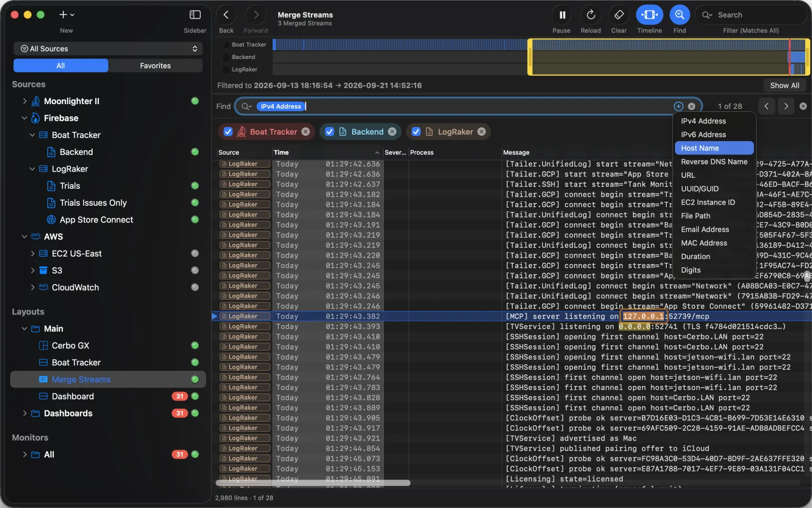This screenshot has height=508, width=812.
Task: Open the All Sources dropdown
Action: (x=108, y=49)
